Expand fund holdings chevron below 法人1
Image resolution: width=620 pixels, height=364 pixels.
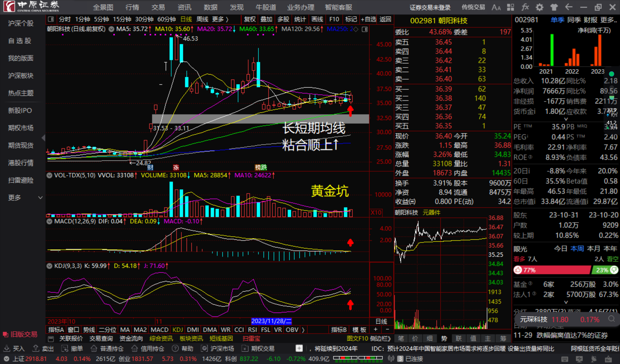(566, 302)
